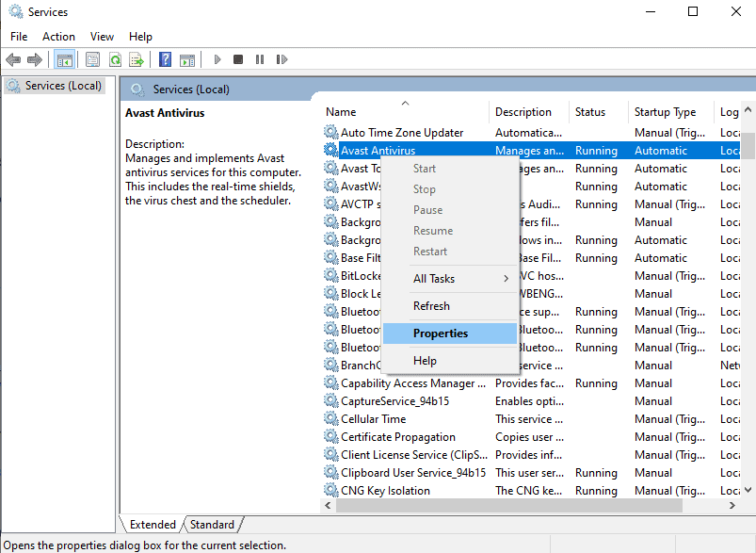756x553 pixels.
Task: Toggle the Show/Hide Action Pane icon
Action: click(187, 60)
